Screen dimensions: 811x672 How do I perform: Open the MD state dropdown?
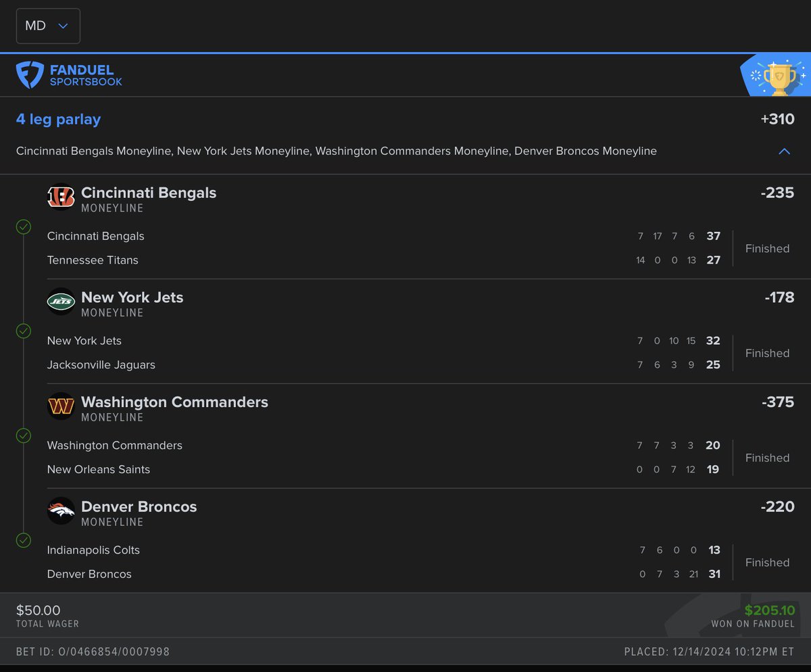(48, 26)
